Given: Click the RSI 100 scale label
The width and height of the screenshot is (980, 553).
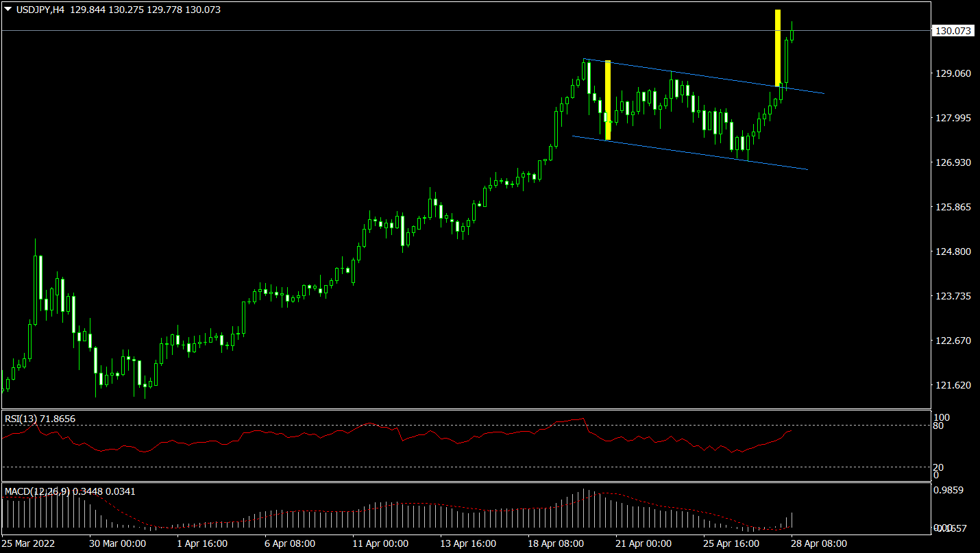Looking at the screenshot, I should click(942, 417).
